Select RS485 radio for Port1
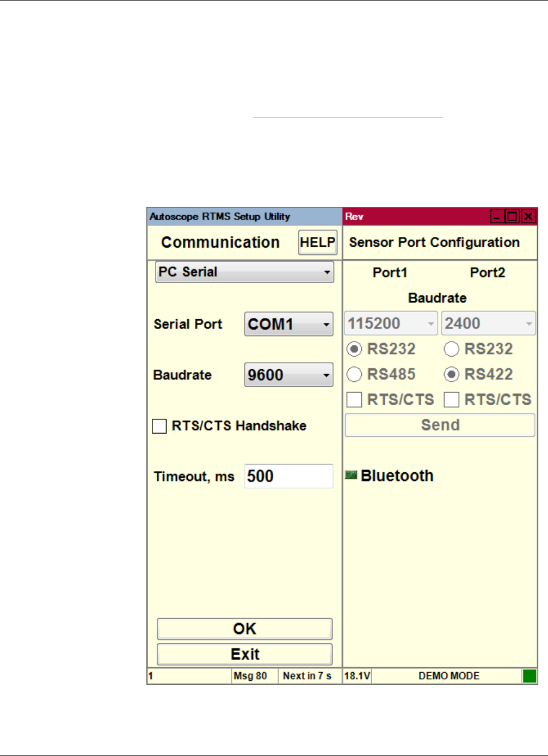This screenshot has width=548, height=756. (354, 374)
